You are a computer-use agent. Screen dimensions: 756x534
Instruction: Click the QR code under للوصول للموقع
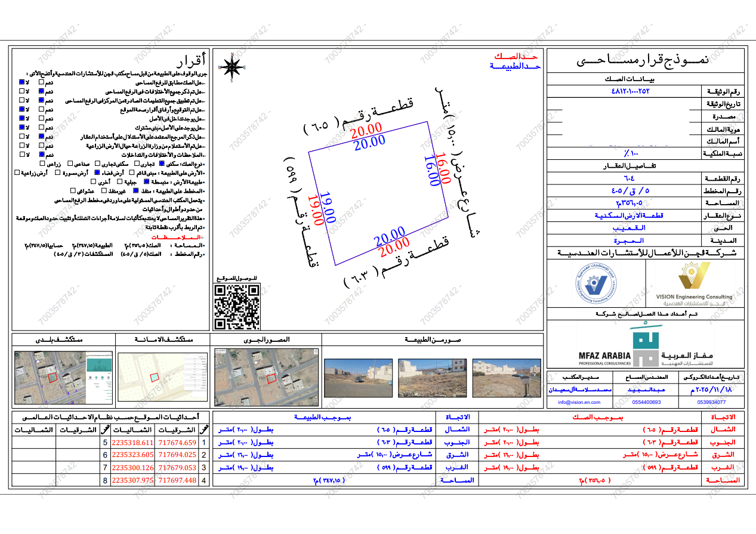click(237, 307)
